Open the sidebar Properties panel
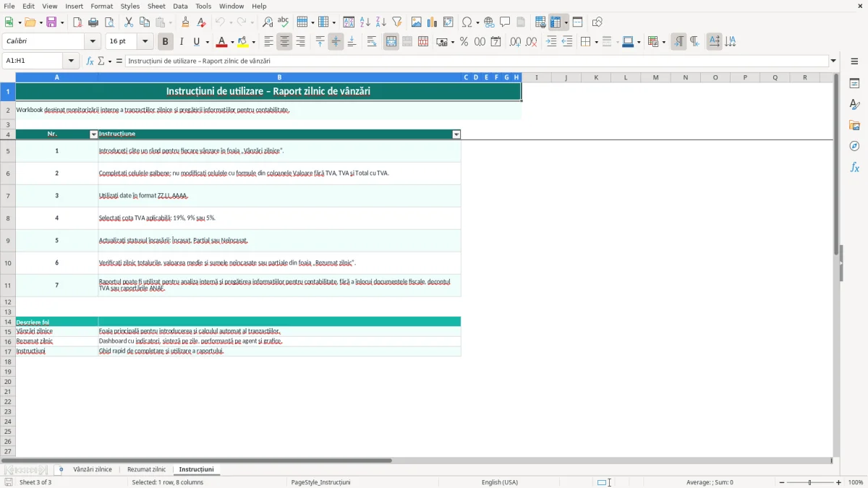 point(854,84)
